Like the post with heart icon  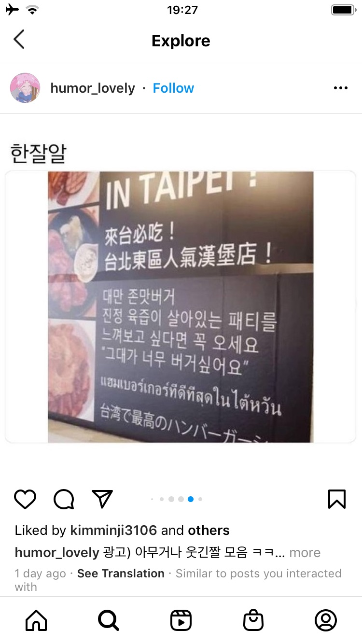click(x=25, y=499)
